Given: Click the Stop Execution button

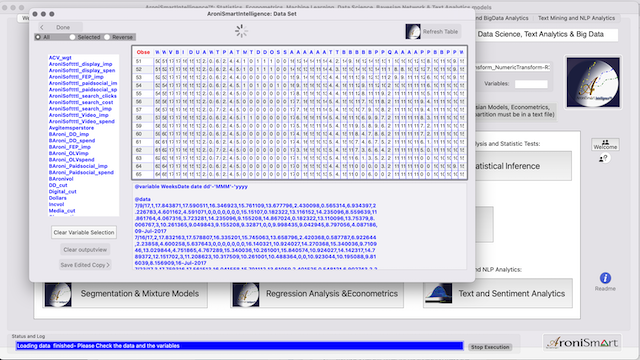Looking at the screenshot, I should (x=490, y=347).
